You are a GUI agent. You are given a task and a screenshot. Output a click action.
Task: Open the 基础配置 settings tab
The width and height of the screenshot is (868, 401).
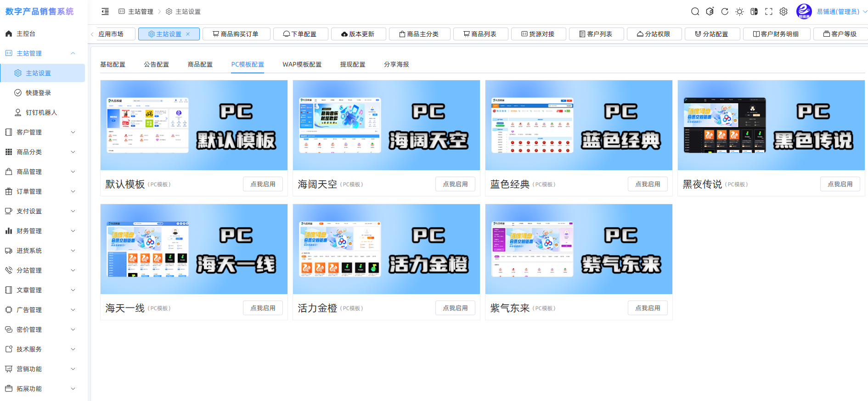click(x=113, y=64)
